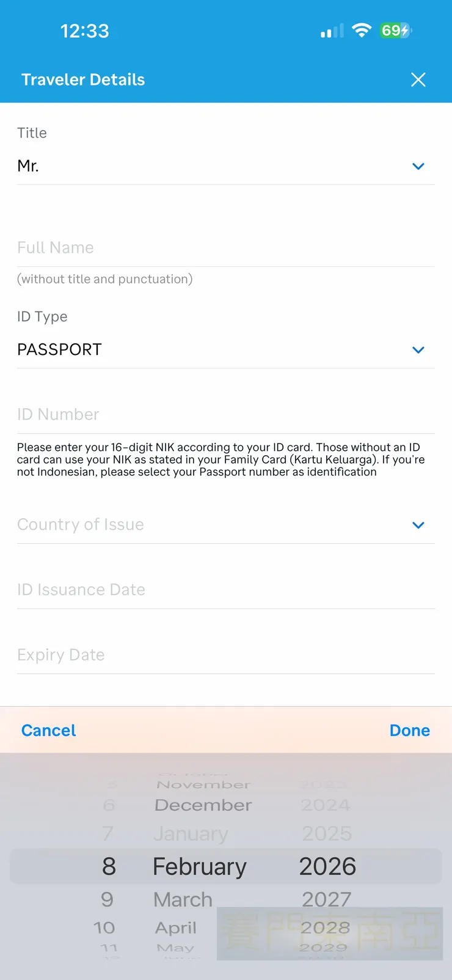Confirm date with Done button

(x=409, y=730)
